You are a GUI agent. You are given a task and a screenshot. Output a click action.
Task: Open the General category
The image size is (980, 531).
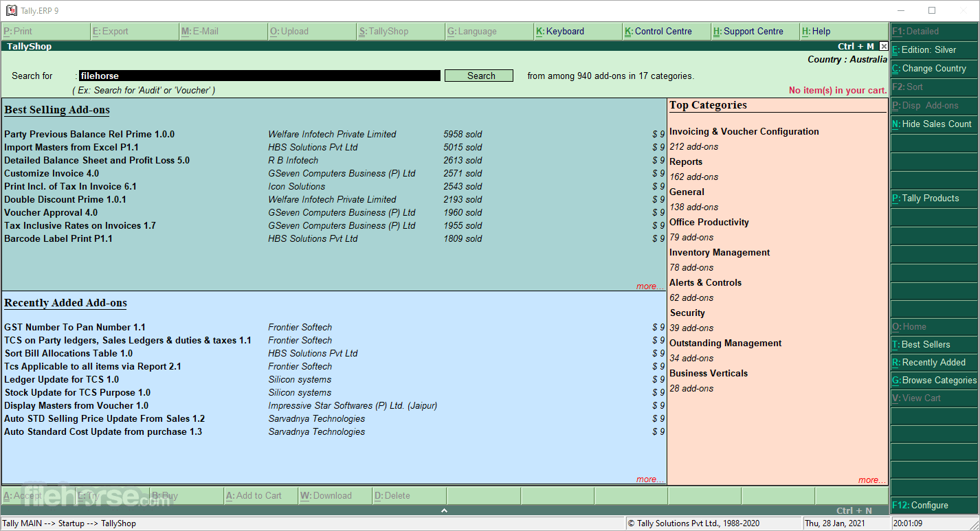tap(687, 192)
